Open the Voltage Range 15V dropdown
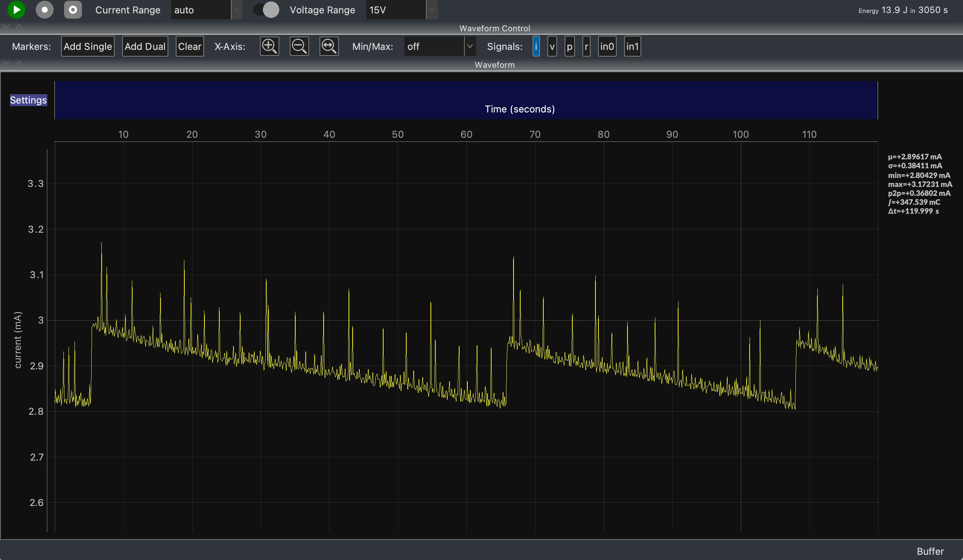 (402, 10)
